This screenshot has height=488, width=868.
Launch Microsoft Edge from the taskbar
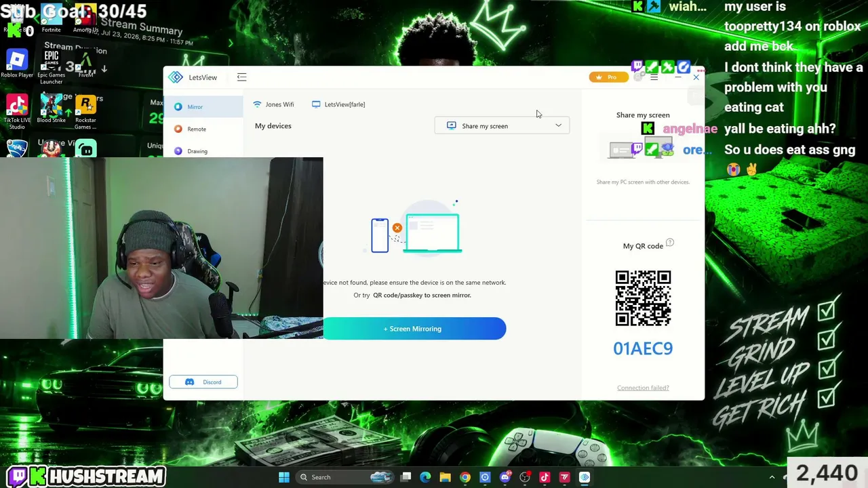pyautogui.click(x=425, y=477)
